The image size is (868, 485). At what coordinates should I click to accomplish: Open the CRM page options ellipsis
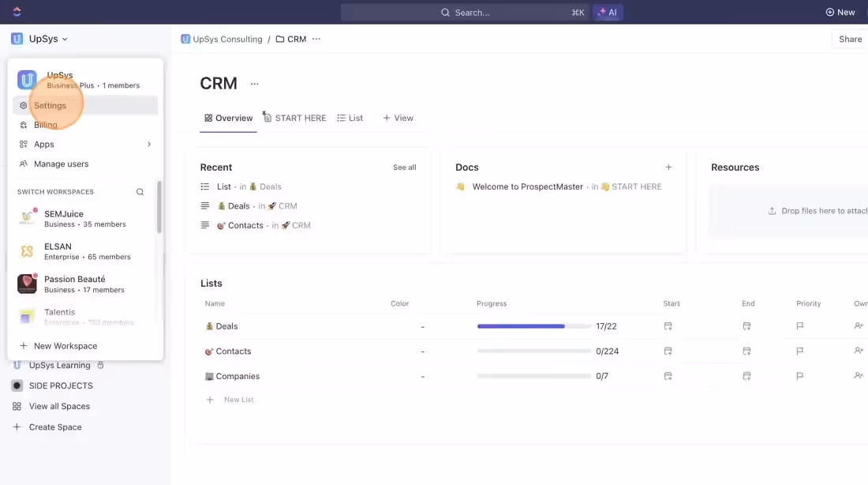coord(254,83)
